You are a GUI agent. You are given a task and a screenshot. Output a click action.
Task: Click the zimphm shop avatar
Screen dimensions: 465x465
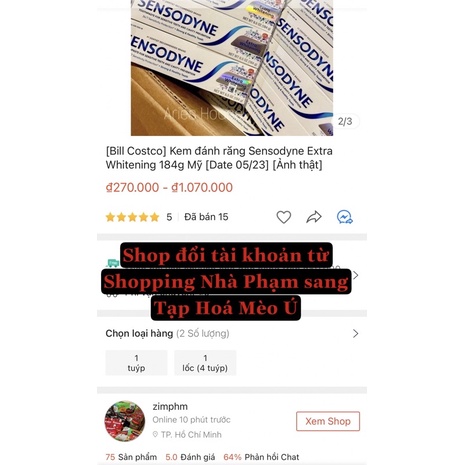pyautogui.click(x=125, y=421)
